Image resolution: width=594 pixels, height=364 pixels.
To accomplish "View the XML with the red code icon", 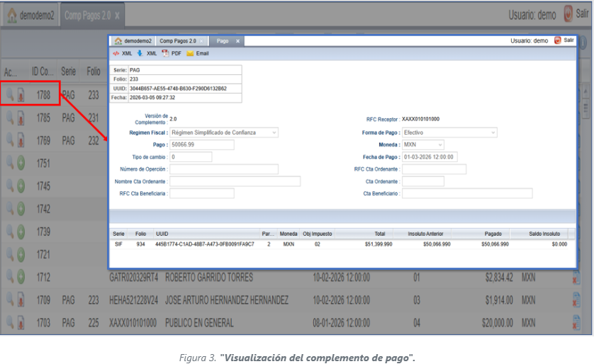I will coord(123,53).
